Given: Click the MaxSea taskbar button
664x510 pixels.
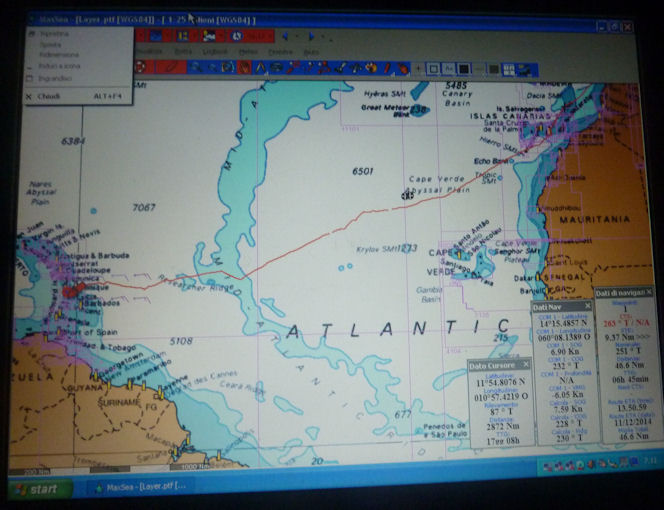Looking at the screenshot, I should (x=140, y=487).
